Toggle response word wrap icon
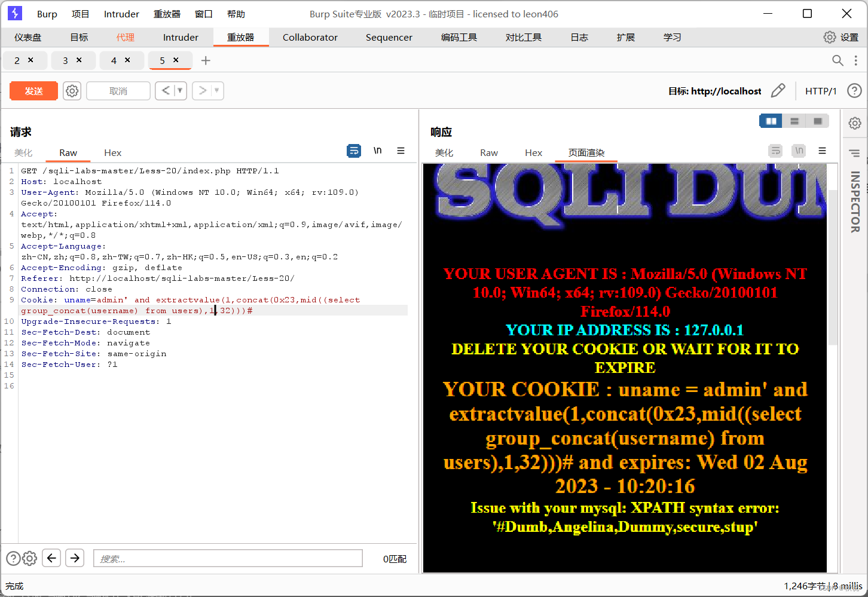This screenshot has width=868, height=597. pyautogui.click(x=775, y=151)
